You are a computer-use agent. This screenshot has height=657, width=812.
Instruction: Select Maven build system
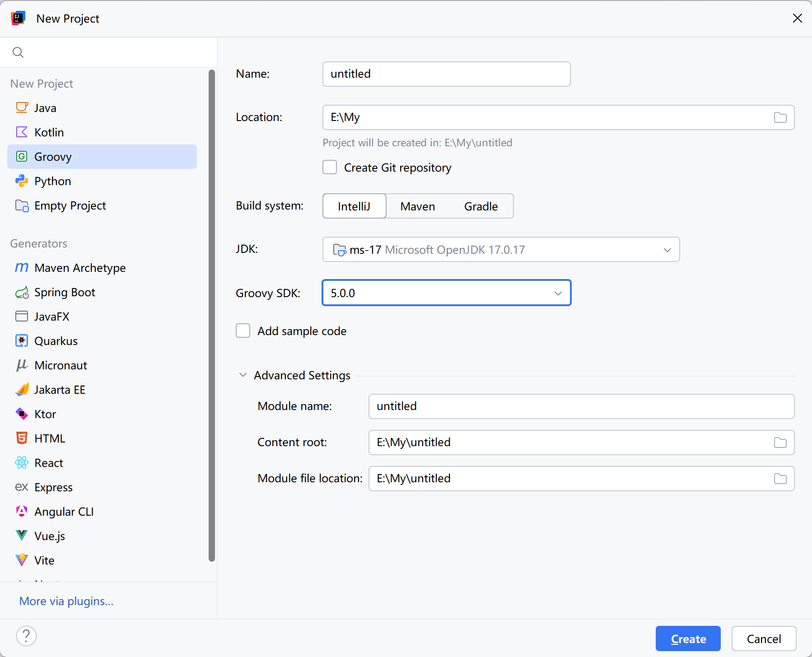pos(417,206)
